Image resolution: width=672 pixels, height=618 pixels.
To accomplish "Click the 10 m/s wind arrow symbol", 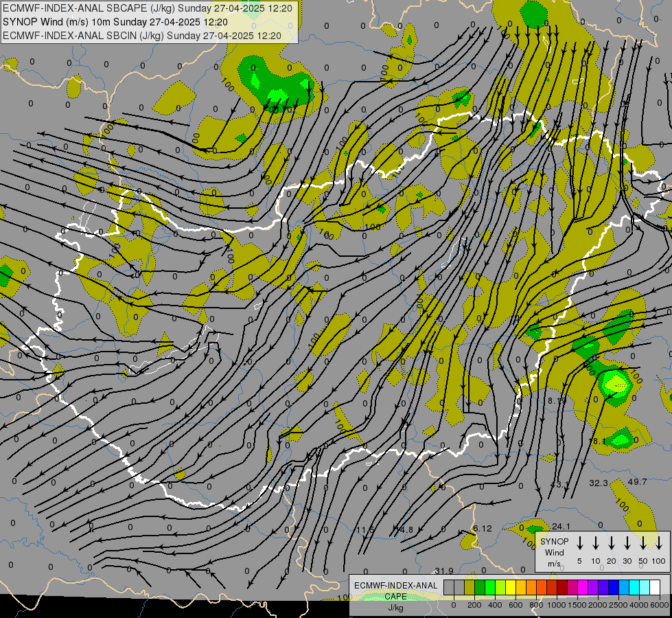I will click(595, 542).
